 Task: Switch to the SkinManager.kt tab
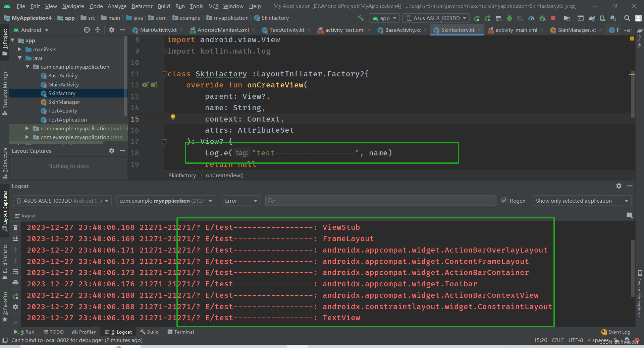pos(577,30)
